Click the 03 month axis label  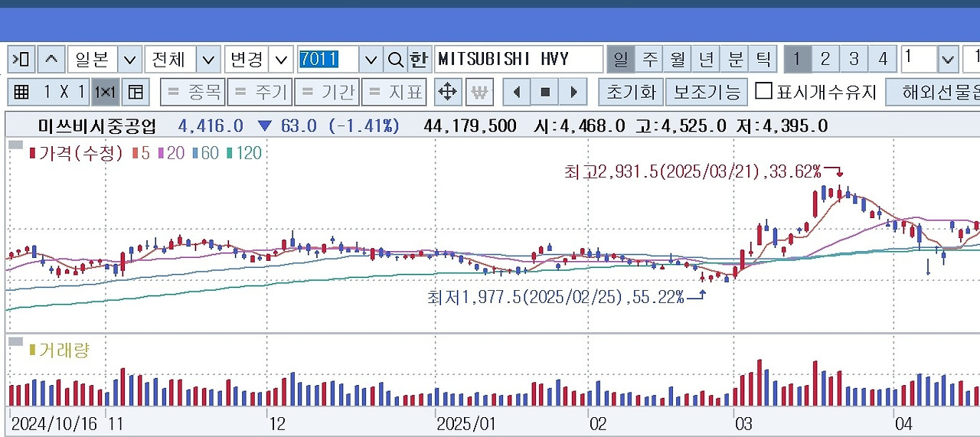[743, 423]
